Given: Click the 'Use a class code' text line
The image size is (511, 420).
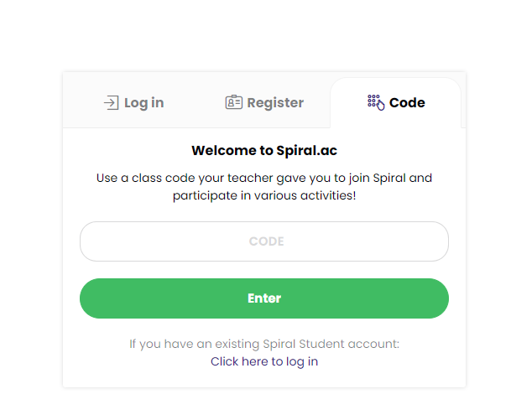Looking at the screenshot, I should [264, 178].
